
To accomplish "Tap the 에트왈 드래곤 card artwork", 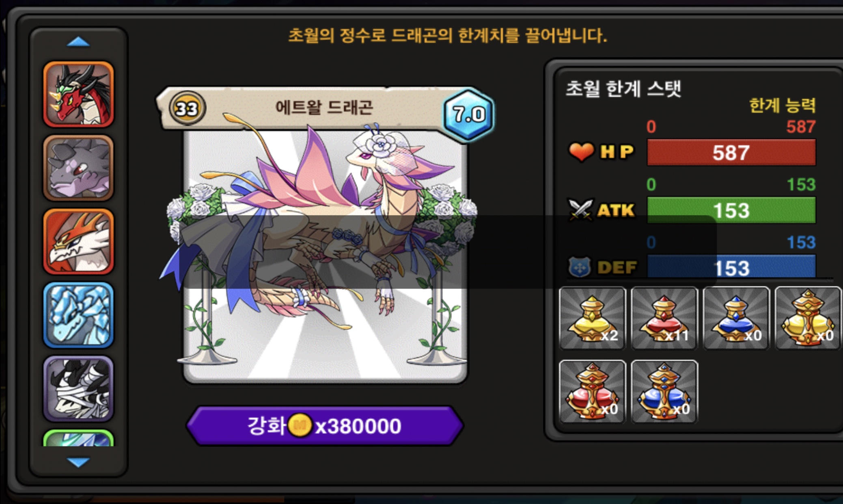I will coord(325,256).
